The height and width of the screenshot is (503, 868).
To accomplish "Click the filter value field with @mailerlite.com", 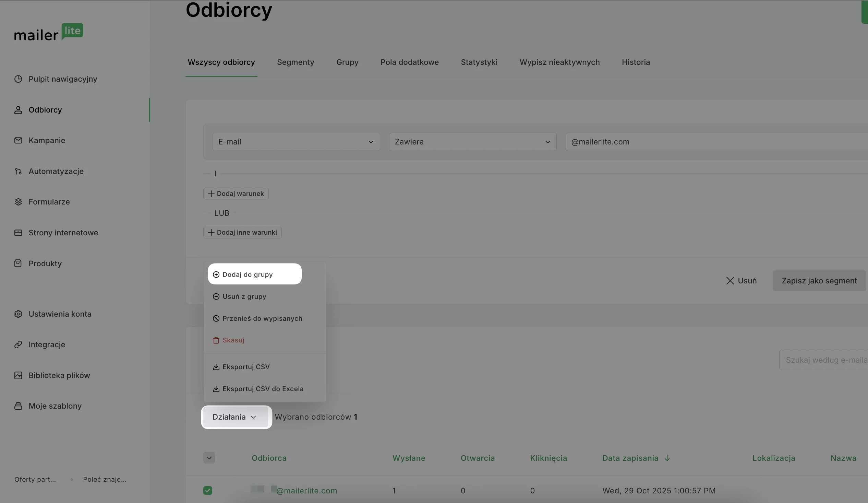I will click(716, 142).
